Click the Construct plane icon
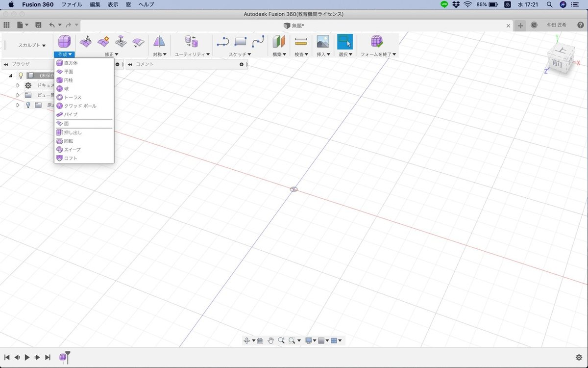The height and width of the screenshot is (368, 588). tap(279, 42)
